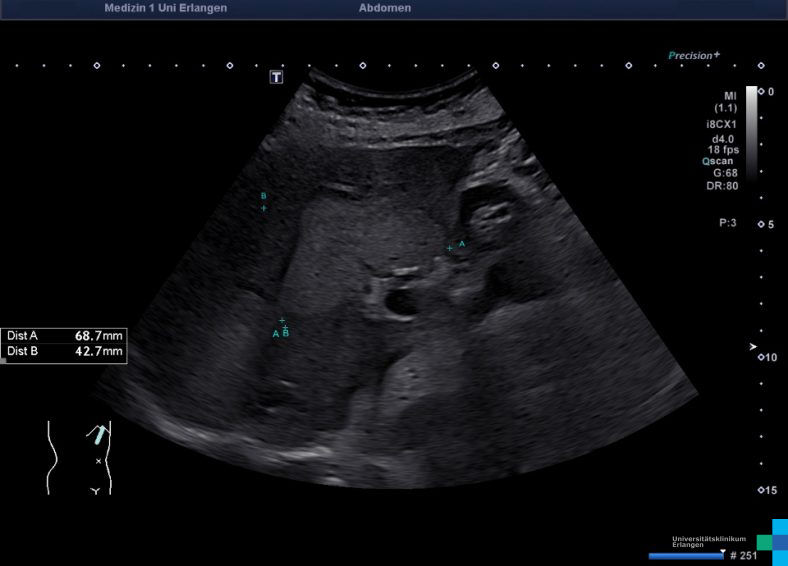Select the abdomen body marker pictogram
This screenshot has width=788, height=566.
pos(79,457)
